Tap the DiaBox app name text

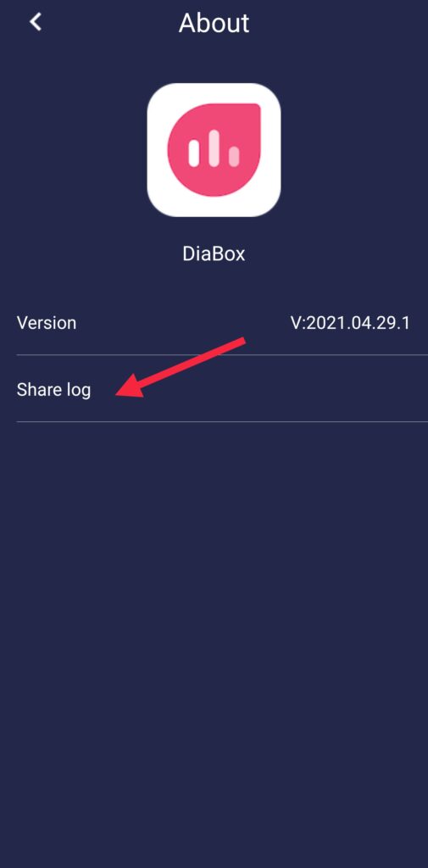(x=214, y=254)
